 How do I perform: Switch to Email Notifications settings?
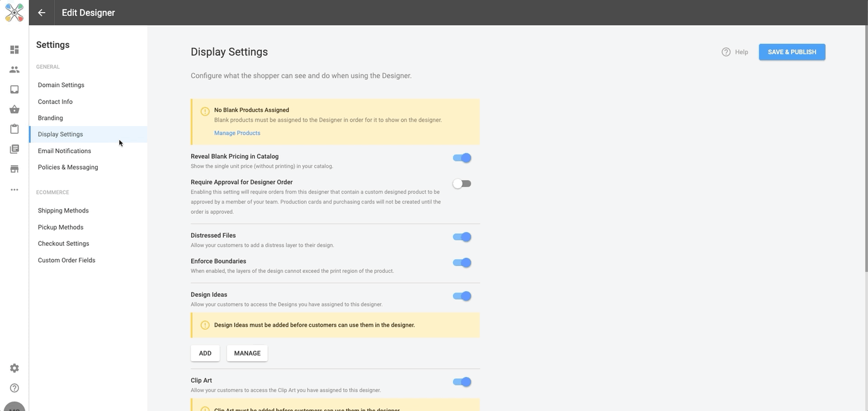click(x=64, y=151)
